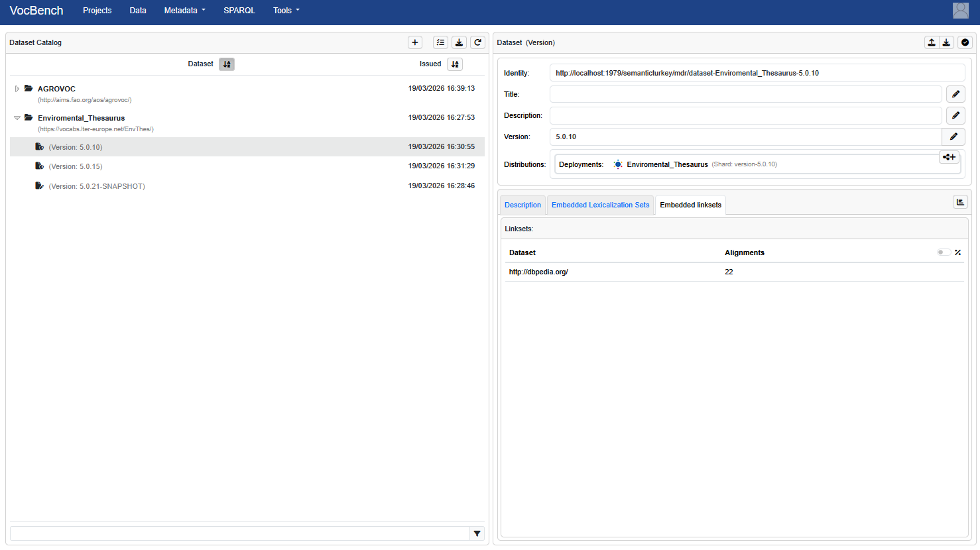Edit the Title field with pencil
980x550 pixels.
click(x=955, y=94)
